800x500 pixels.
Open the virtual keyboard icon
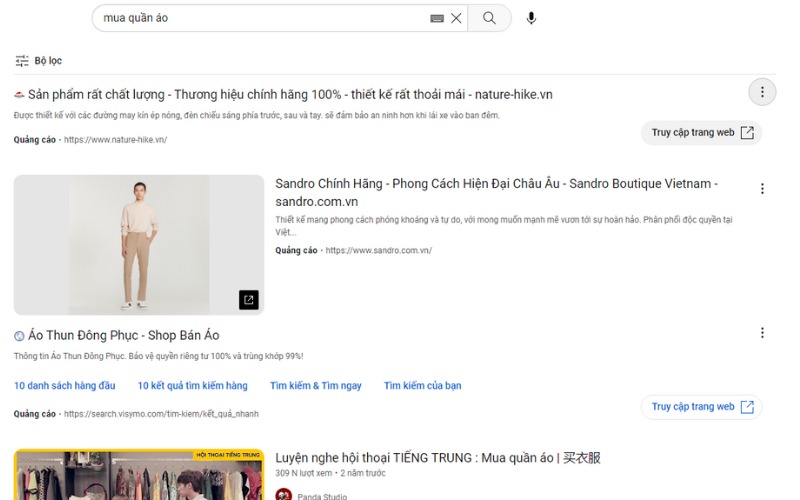click(437, 18)
